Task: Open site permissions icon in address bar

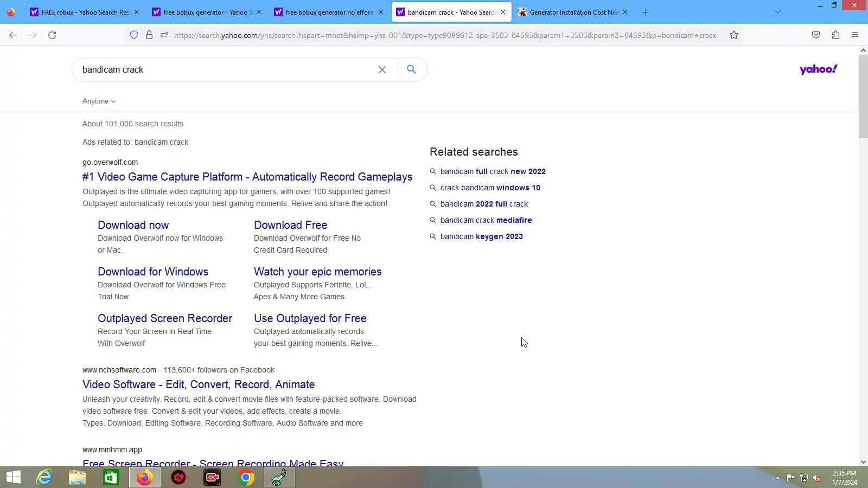Action: (164, 35)
